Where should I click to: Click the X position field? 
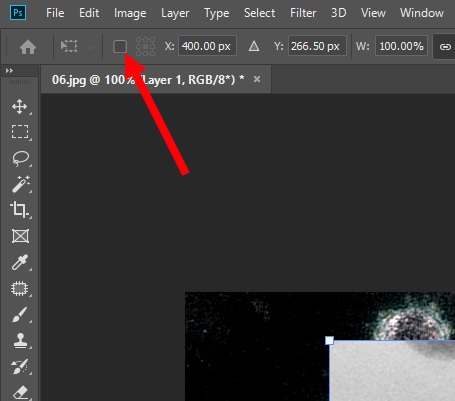207,46
